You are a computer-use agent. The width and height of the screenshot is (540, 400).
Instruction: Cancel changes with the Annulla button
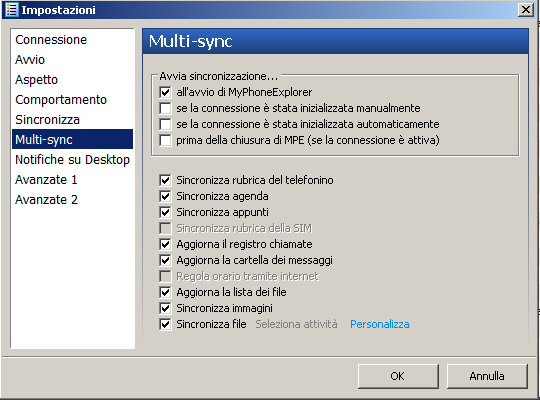[x=487, y=376]
